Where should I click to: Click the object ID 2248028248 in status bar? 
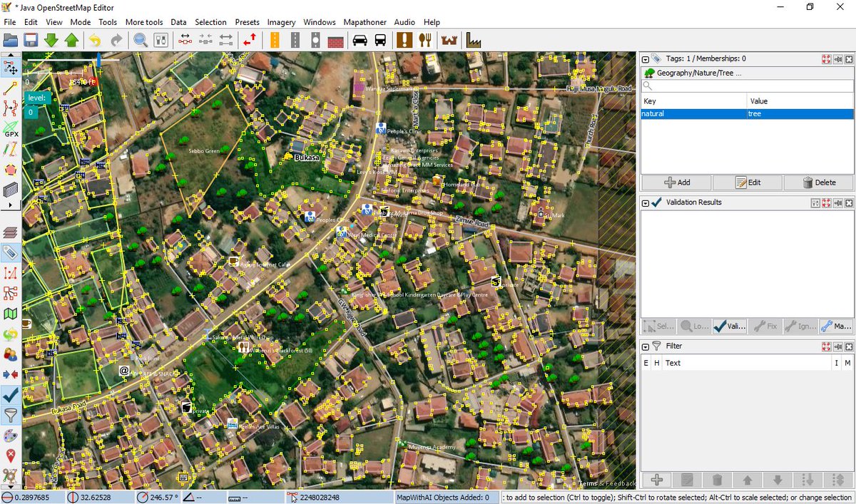point(320,498)
